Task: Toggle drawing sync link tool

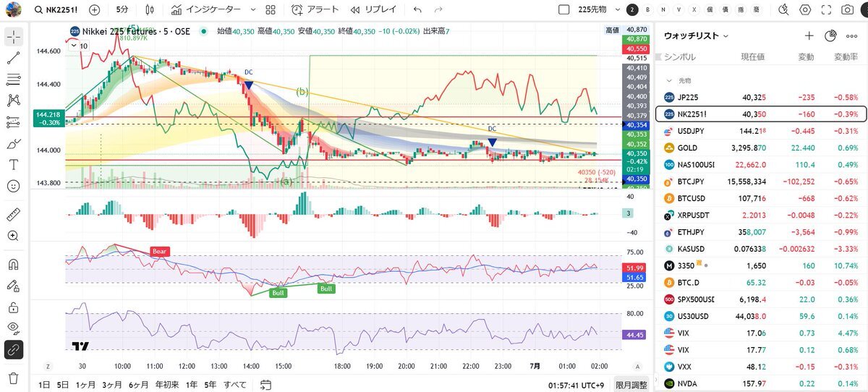Action: click(14, 350)
